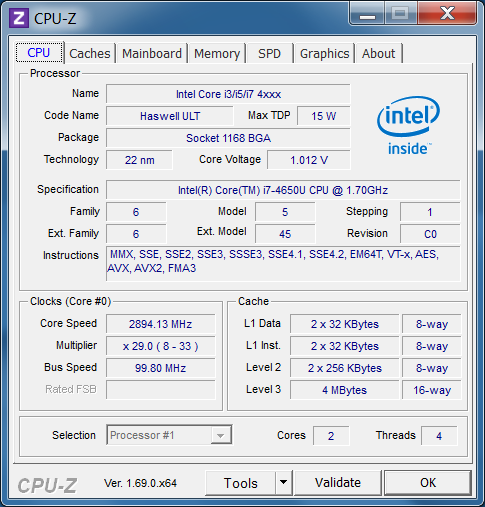Click the L1 Data 2 x 32 KBytes value
This screenshot has width=485, height=507.
pos(345,324)
